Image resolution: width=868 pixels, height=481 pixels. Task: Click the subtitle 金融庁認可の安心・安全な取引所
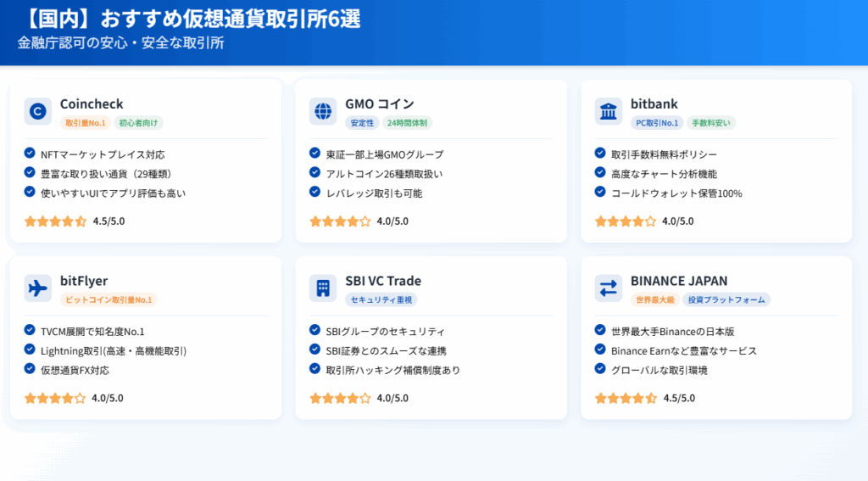coord(120,43)
